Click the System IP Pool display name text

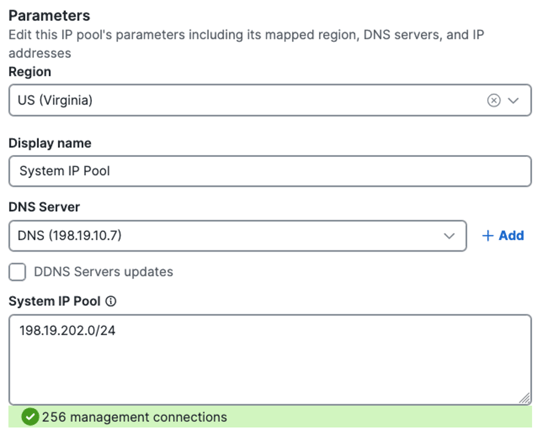click(65, 171)
